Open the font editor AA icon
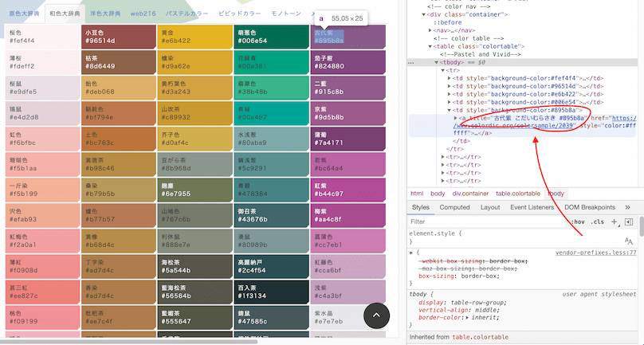Viewport: 644px width, 345px height. [x=628, y=241]
